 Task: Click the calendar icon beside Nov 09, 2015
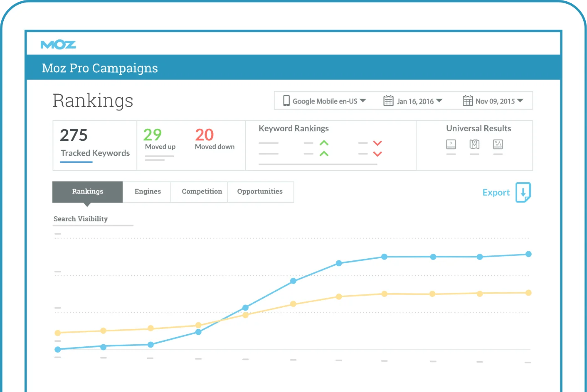468,101
